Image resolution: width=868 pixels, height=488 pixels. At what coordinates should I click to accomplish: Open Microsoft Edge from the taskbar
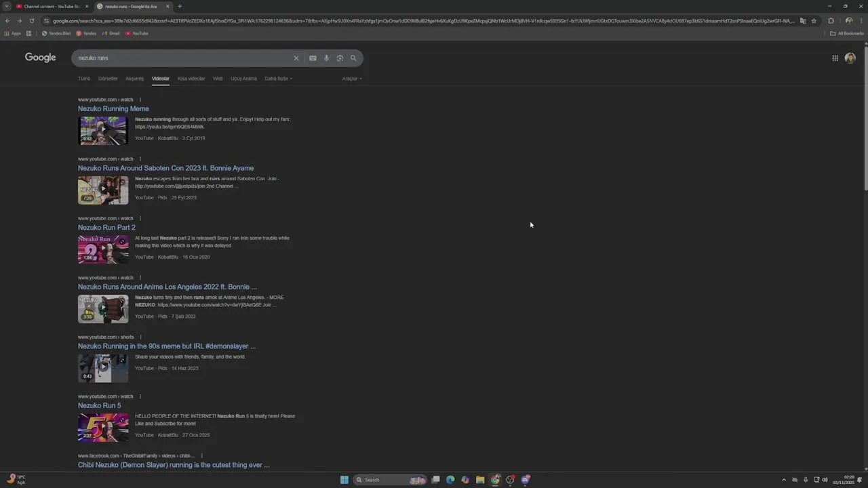(x=450, y=480)
